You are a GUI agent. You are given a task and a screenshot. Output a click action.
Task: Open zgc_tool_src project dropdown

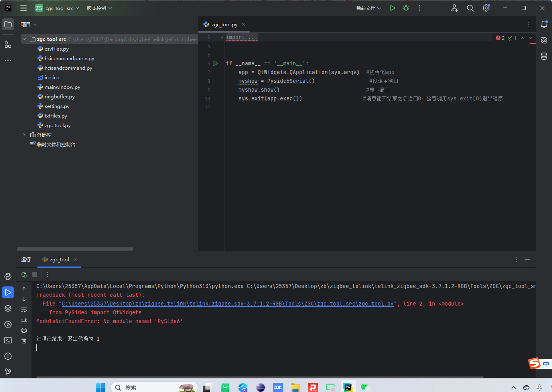pyautogui.click(x=57, y=8)
